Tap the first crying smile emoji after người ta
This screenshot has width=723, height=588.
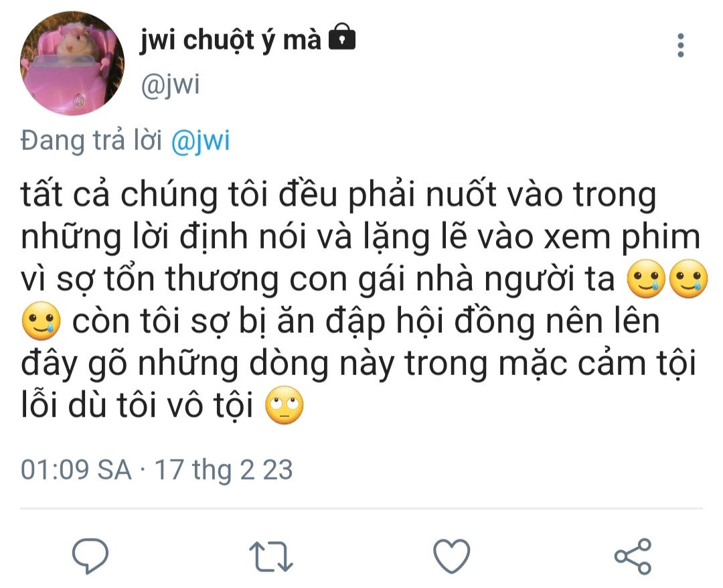(647, 279)
